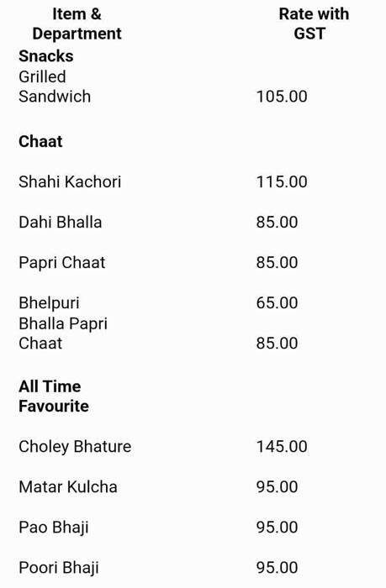Click the 145.00 Choley Bhature price
Screen dimensions: 386x588
282,447
